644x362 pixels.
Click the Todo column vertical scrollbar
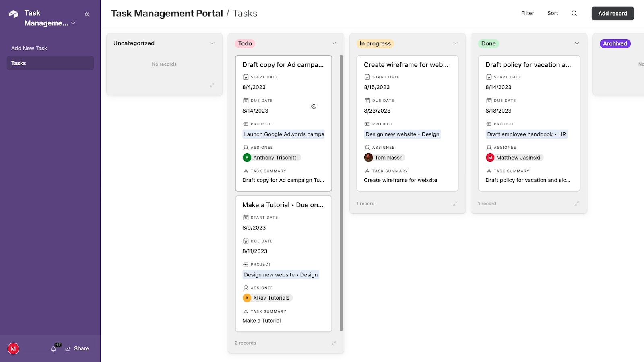coord(341,193)
